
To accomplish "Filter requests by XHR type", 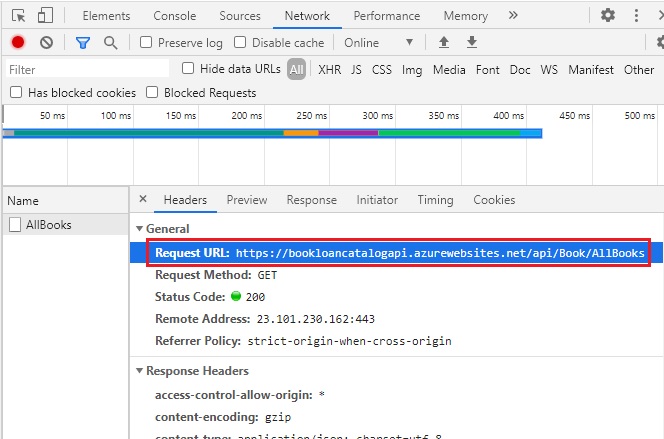I will (329, 70).
